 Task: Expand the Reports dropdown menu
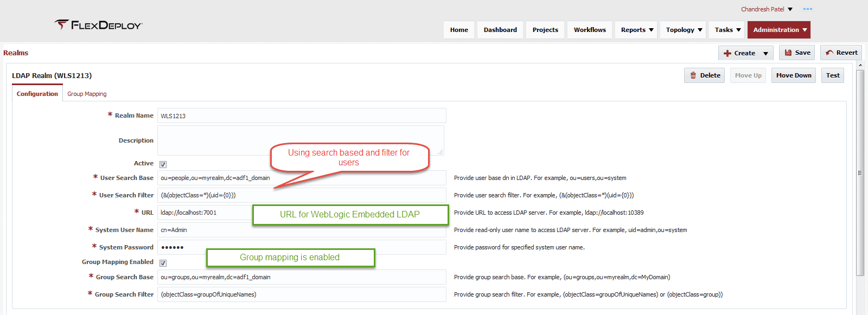tap(636, 30)
